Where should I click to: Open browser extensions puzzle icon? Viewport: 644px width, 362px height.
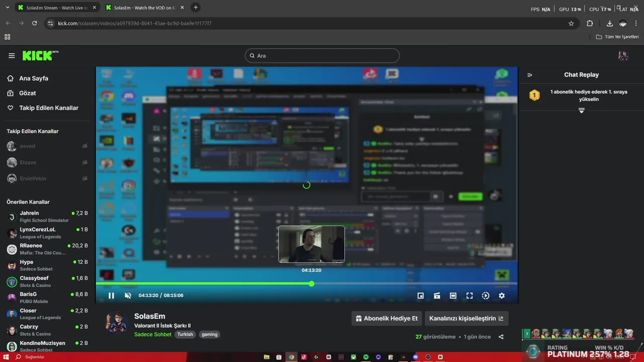coord(590,23)
